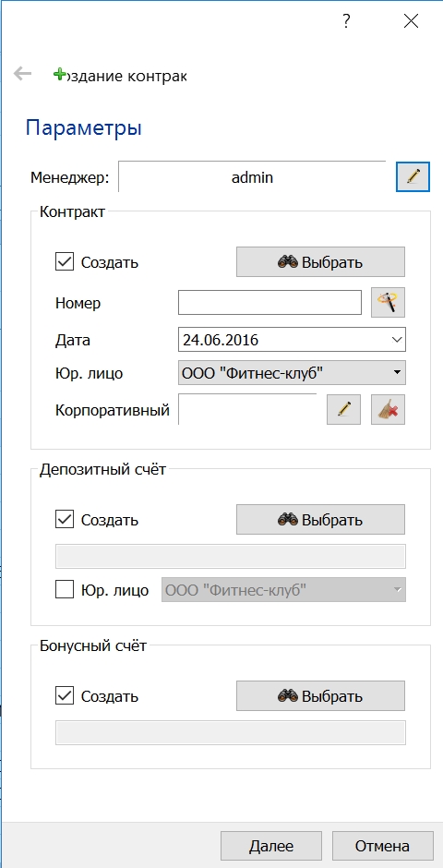
Task: Open the Дата dropdown showing 24.06.2016
Action: point(396,339)
